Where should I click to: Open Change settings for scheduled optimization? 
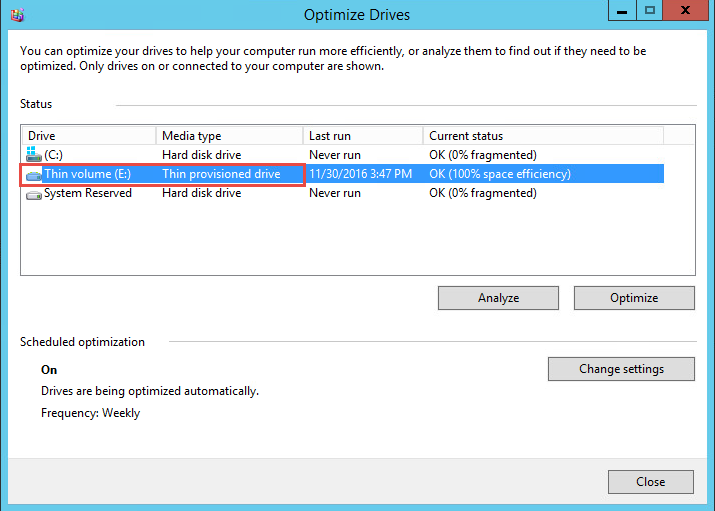click(621, 369)
